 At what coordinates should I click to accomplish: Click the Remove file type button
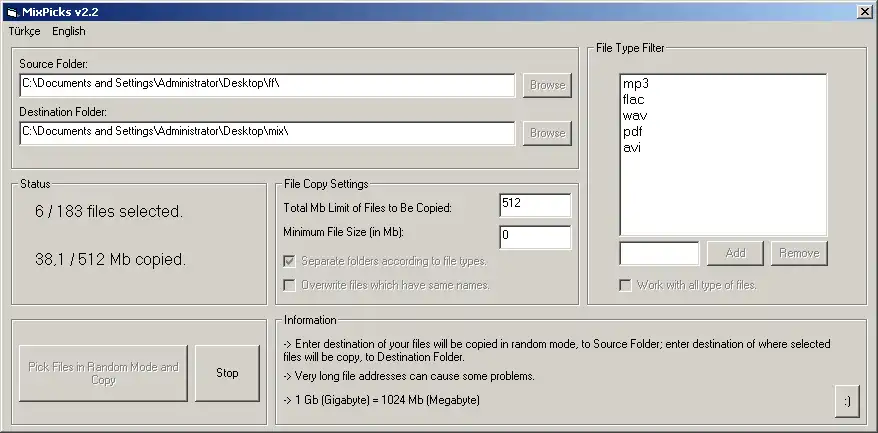tap(799, 253)
